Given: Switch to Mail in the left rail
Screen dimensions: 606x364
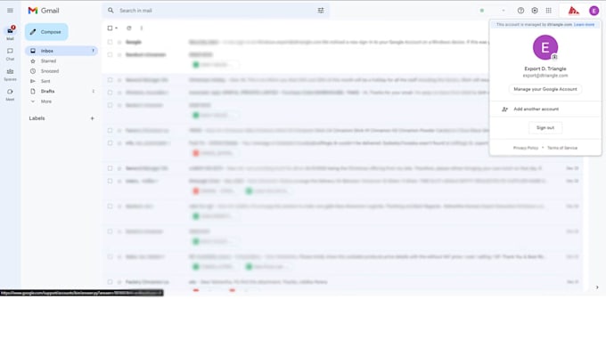Looking at the screenshot, I should pyautogui.click(x=10, y=33).
